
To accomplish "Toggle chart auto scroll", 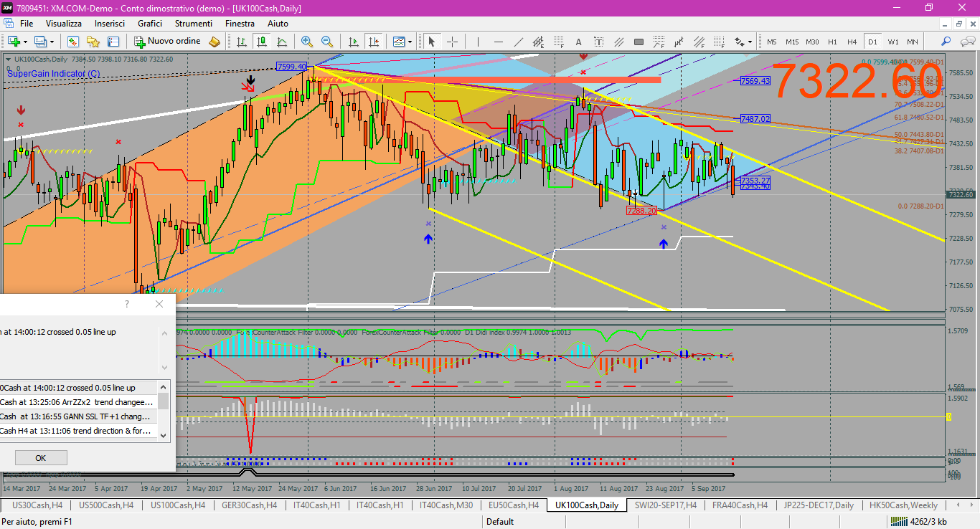I will (353, 42).
